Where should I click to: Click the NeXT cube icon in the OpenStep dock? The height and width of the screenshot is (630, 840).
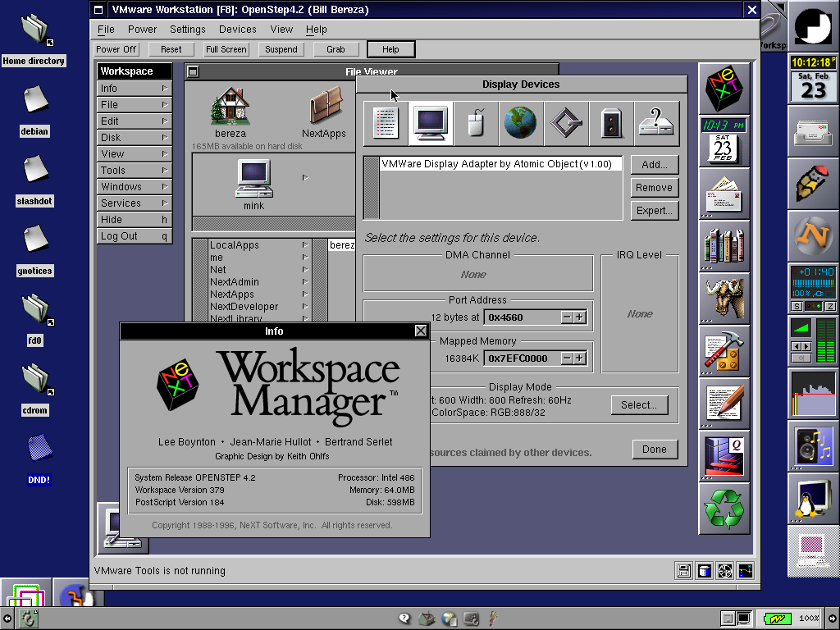coord(724,89)
